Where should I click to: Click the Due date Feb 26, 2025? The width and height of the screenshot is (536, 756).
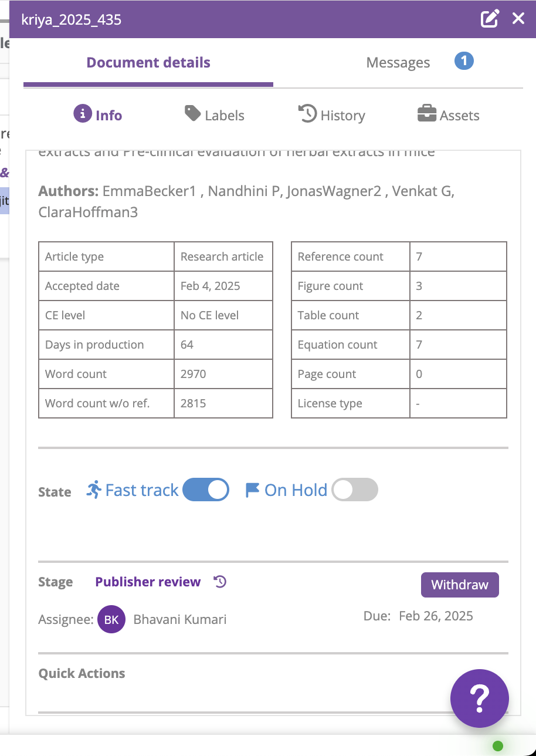[x=436, y=616]
